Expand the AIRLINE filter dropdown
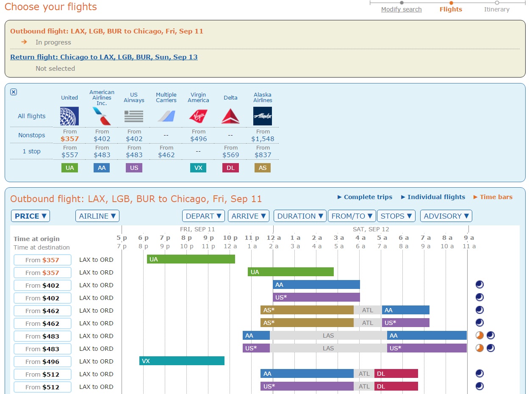Image resolution: width=532 pixels, height=394 pixels. pyautogui.click(x=97, y=216)
